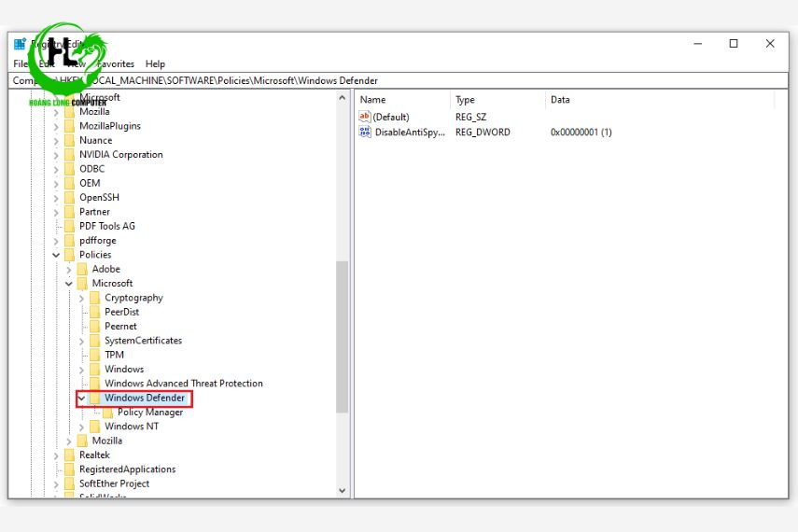Select the (Default) string value icon
Screen dimensions: 798x532
pos(365,117)
